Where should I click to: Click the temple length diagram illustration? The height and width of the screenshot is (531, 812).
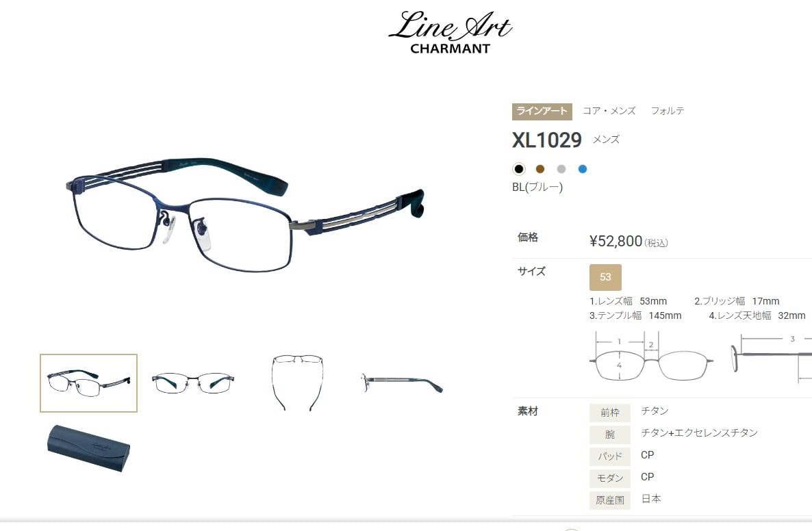click(x=770, y=357)
